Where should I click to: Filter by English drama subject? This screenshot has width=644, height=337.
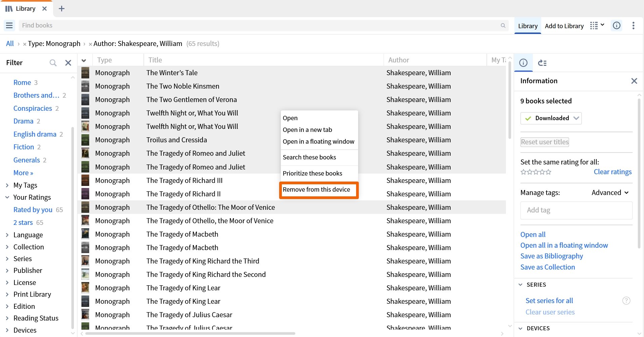click(35, 134)
